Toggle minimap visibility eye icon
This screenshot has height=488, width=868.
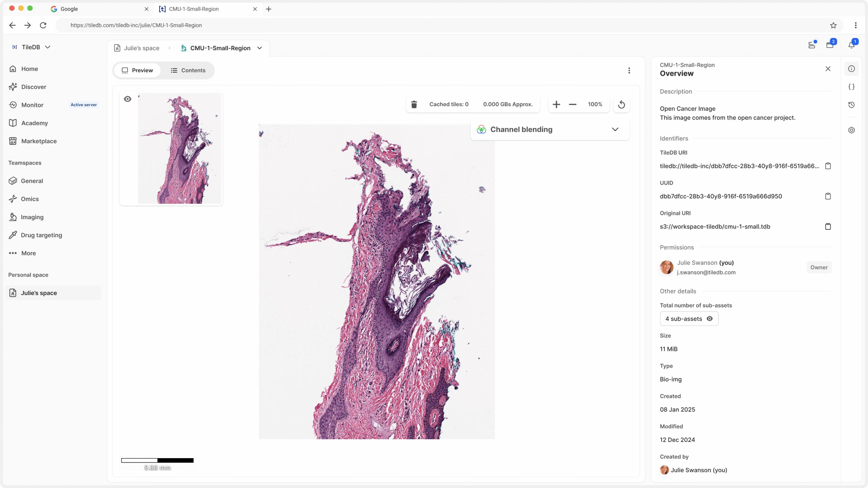pos(127,99)
